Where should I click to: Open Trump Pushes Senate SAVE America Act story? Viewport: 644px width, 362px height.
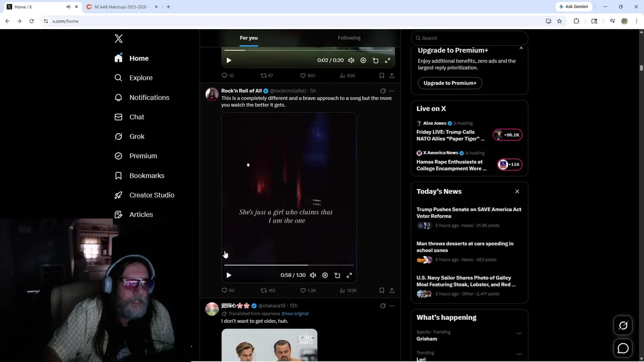tap(469, 213)
